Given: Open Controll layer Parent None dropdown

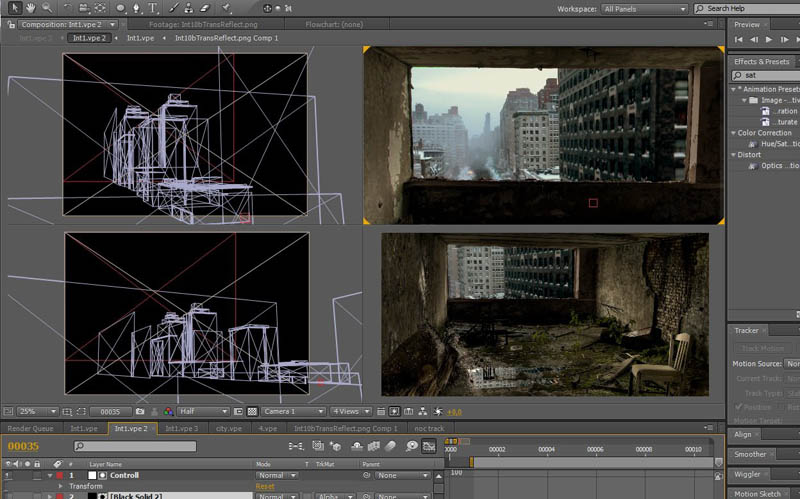Looking at the screenshot, I should tap(402, 475).
